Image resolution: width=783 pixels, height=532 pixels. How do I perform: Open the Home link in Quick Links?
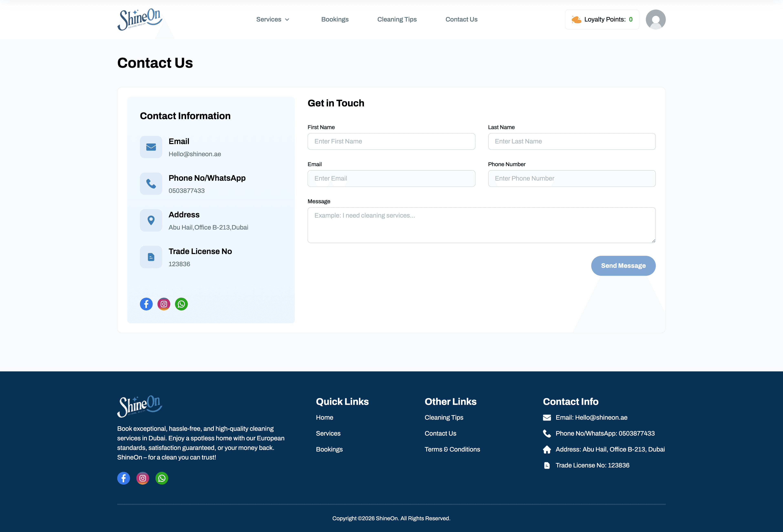tap(324, 417)
